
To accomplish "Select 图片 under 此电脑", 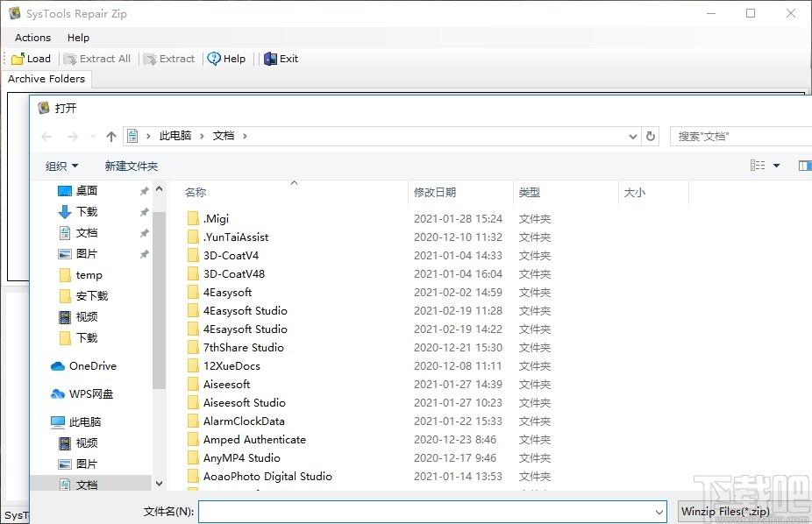I will (x=87, y=464).
